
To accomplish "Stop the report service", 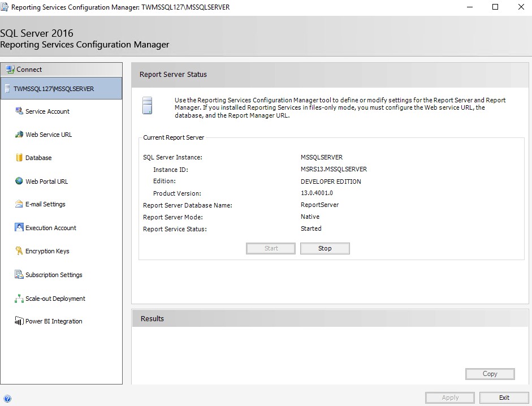I will (x=325, y=248).
